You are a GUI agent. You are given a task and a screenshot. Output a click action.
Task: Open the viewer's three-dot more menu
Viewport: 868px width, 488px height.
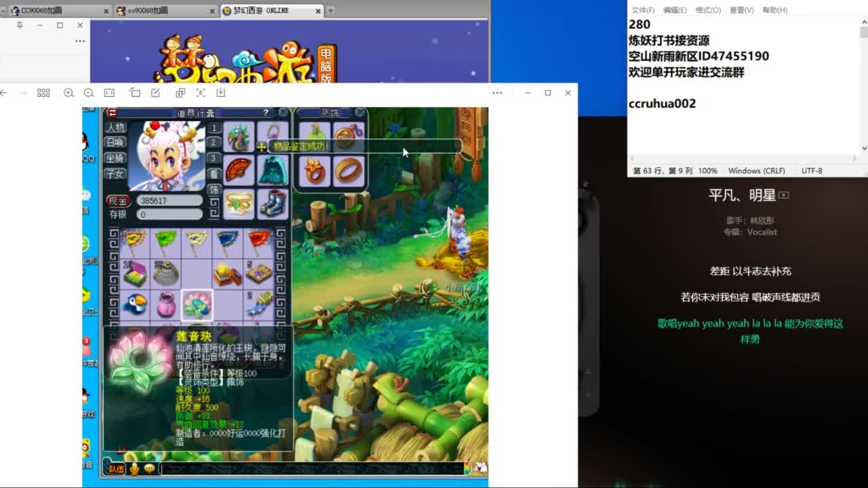tap(497, 93)
